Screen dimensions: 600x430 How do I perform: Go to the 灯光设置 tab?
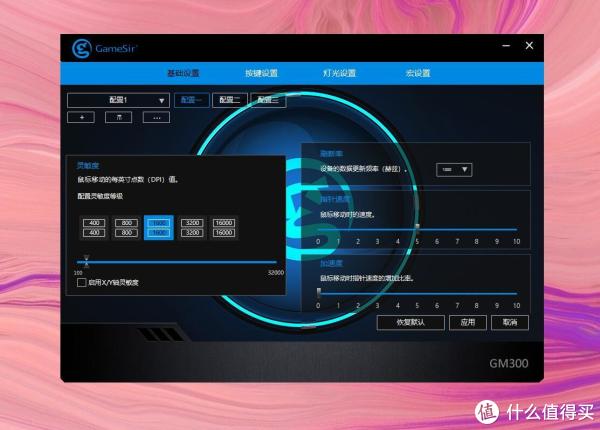tap(339, 73)
